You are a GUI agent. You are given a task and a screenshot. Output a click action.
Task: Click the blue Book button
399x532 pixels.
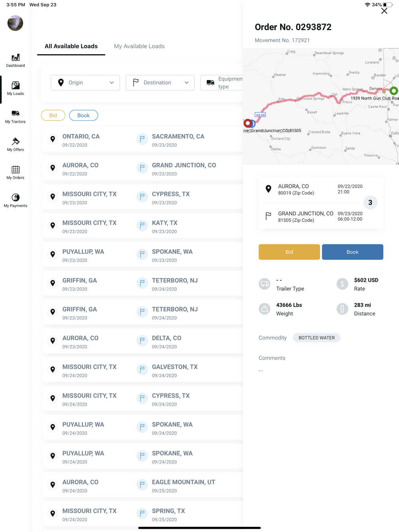[353, 252]
